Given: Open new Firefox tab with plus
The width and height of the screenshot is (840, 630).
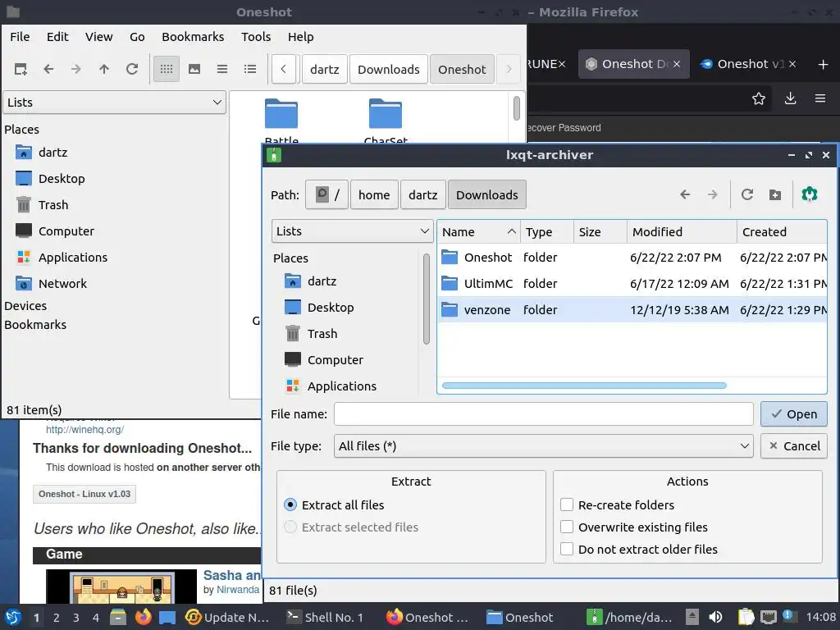Looking at the screenshot, I should pyautogui.click(x=824, y=64).
